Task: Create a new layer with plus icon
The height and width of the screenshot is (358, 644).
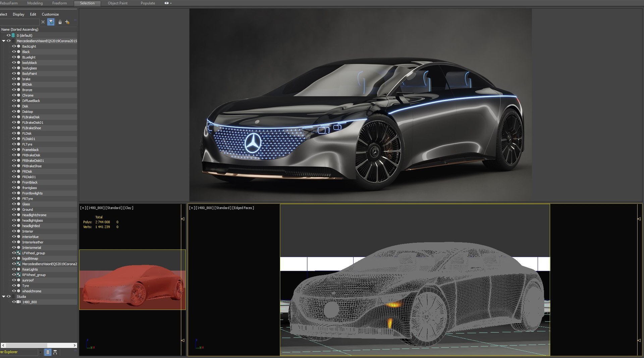Action: click(x=67, y=22)
